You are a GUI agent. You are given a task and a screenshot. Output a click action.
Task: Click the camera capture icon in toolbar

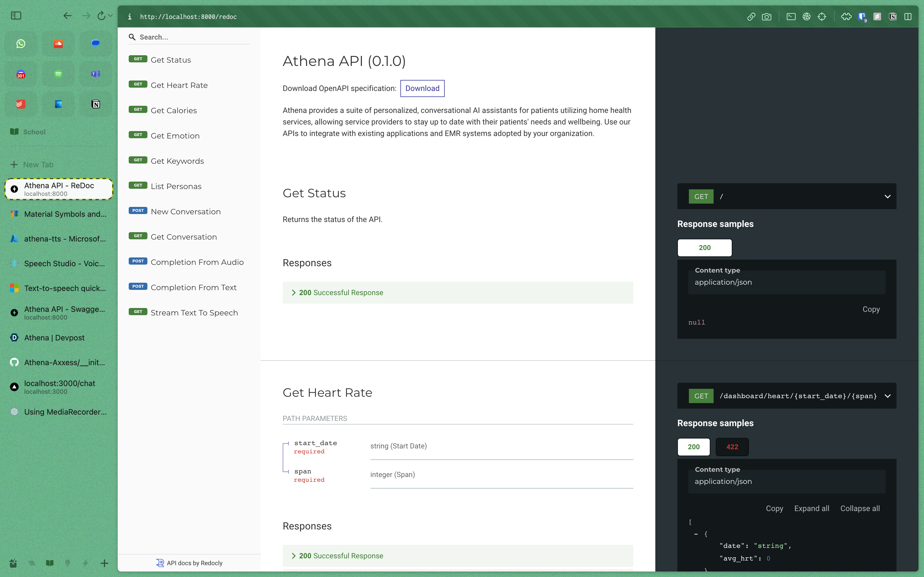(766, 16)
